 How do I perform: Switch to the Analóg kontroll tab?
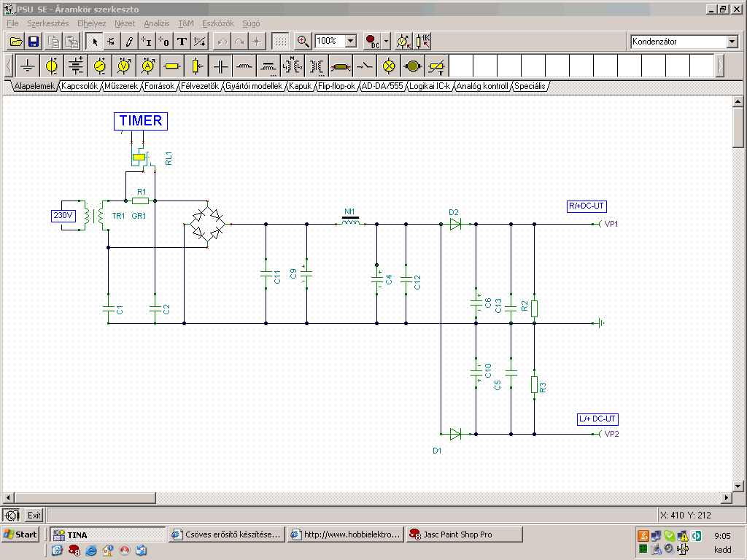(x=482, y=86)
